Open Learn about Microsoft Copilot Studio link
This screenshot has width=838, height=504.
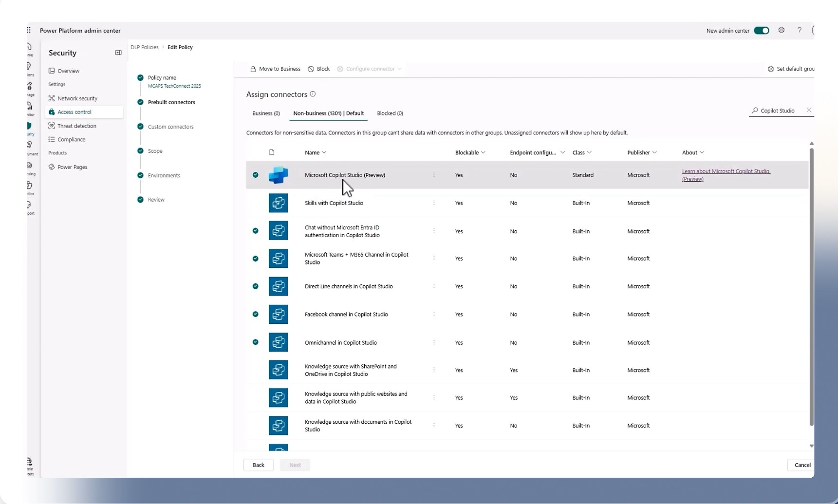click(x=726, y=171)
